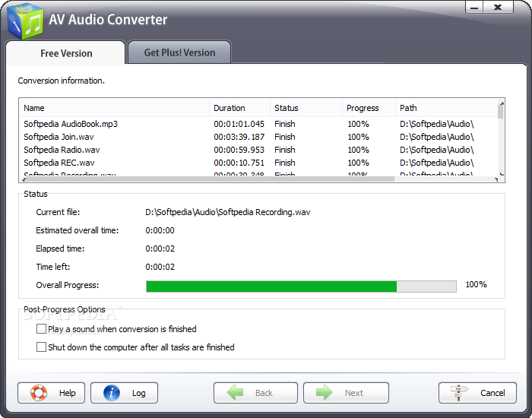Select the Softpedia Join.wav row
This screenshot has height=418, width=532.
coord(258,137)
